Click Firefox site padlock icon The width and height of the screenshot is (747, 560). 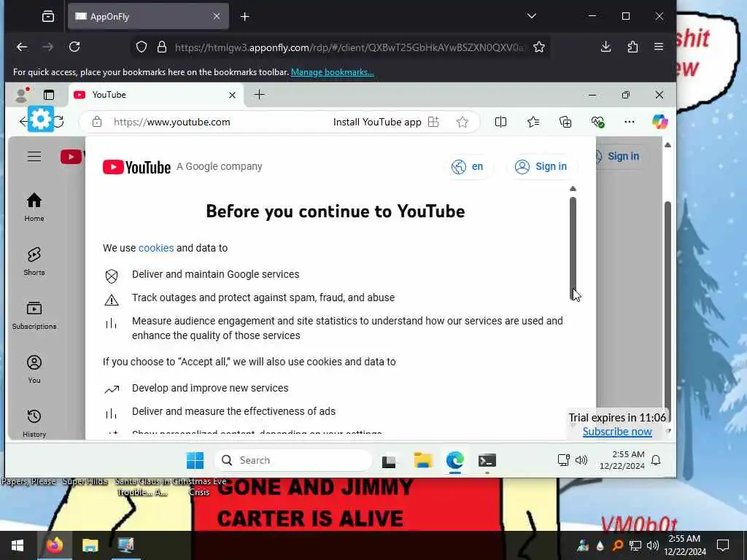(162, 47)
